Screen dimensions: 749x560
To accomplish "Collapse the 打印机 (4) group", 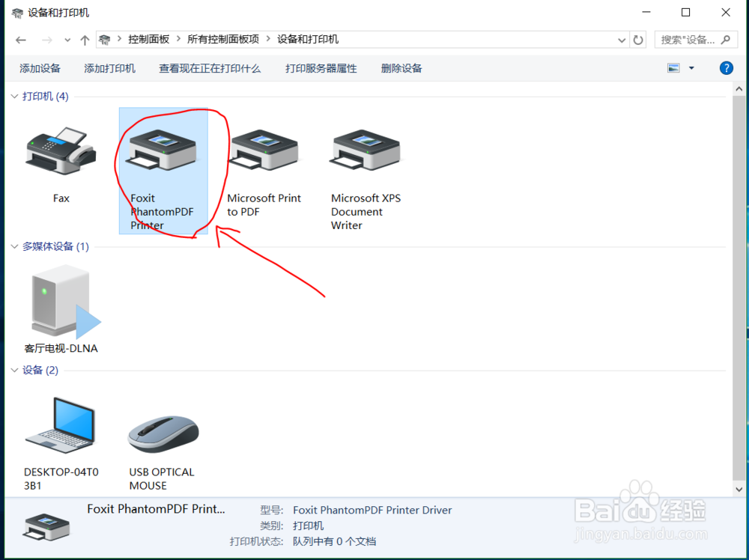I will 14,97.
